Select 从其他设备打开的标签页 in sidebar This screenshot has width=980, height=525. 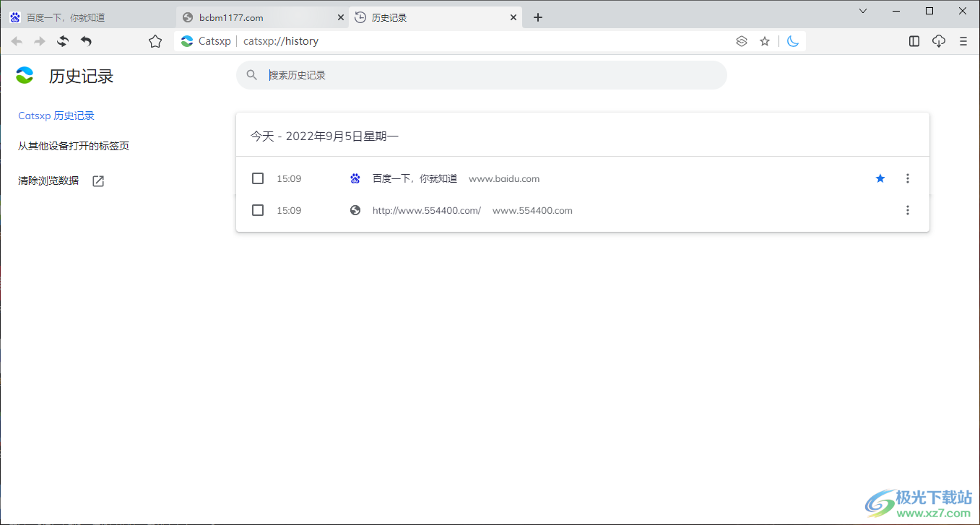coord(74,146)
